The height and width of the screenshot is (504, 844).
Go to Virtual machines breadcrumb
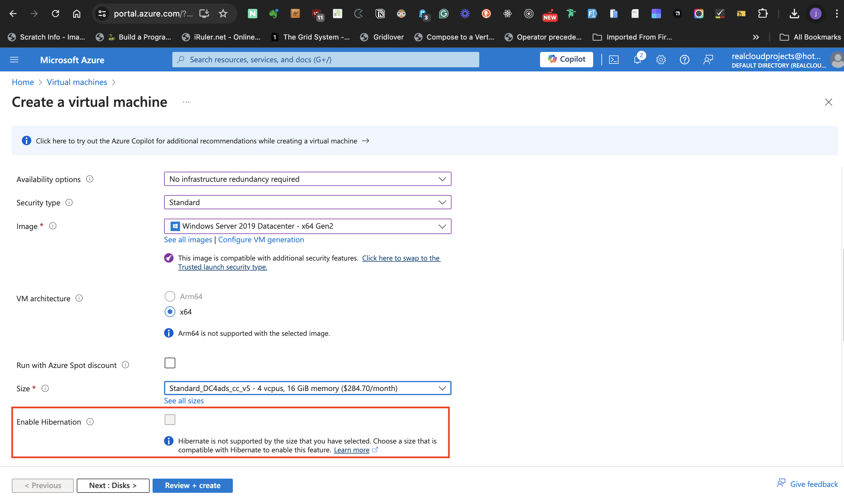point(77,82)
